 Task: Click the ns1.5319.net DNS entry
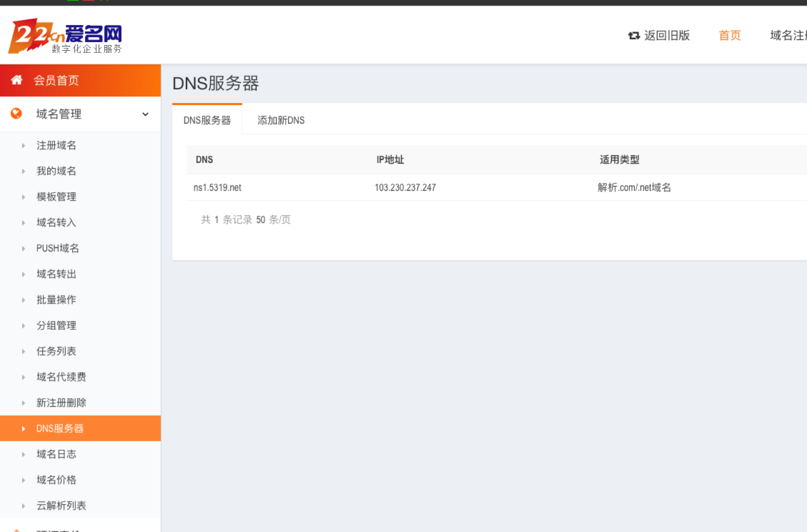click(218, 187)
